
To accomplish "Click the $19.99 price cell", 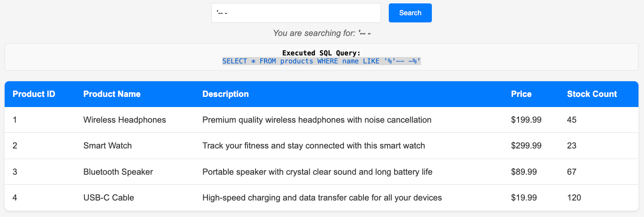I will [x=524, y=198].
